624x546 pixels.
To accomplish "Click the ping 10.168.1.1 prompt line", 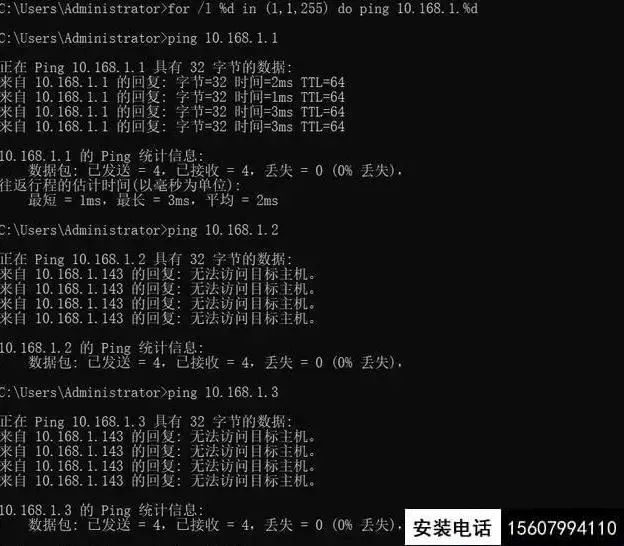I will pos(139,38).
